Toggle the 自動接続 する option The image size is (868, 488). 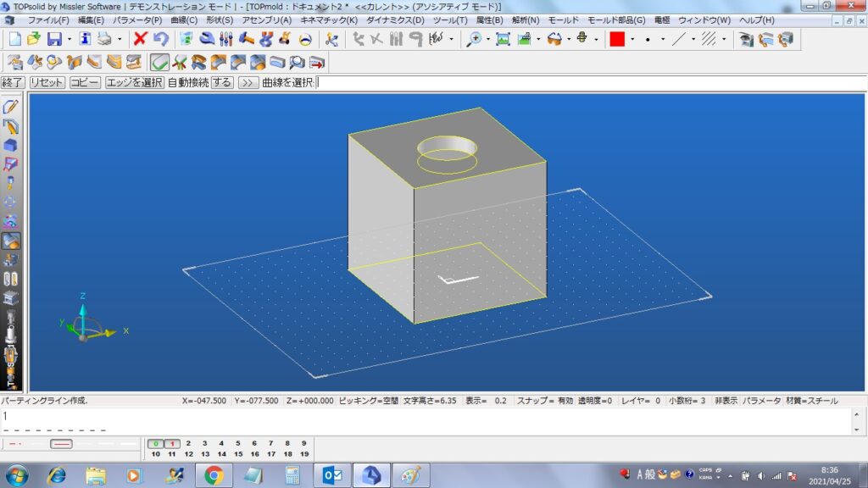point(221,82)
